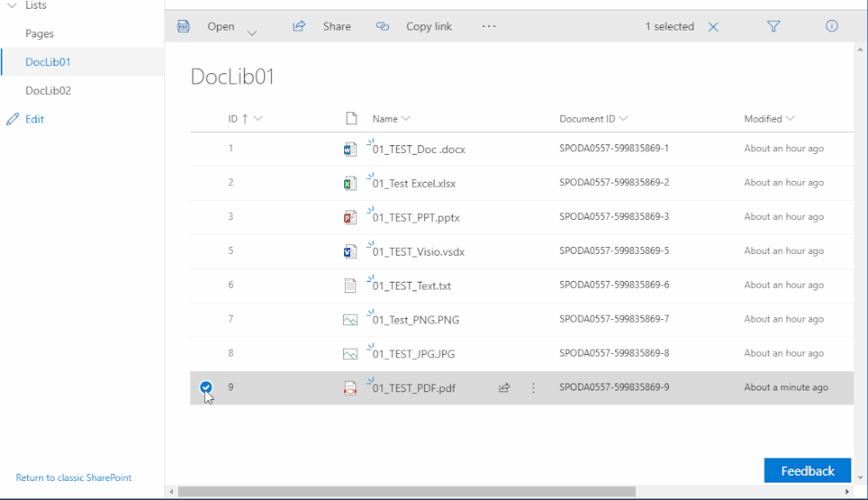868x500 pixels.
Task: Click the Feedback button
Action: [808, 470]
